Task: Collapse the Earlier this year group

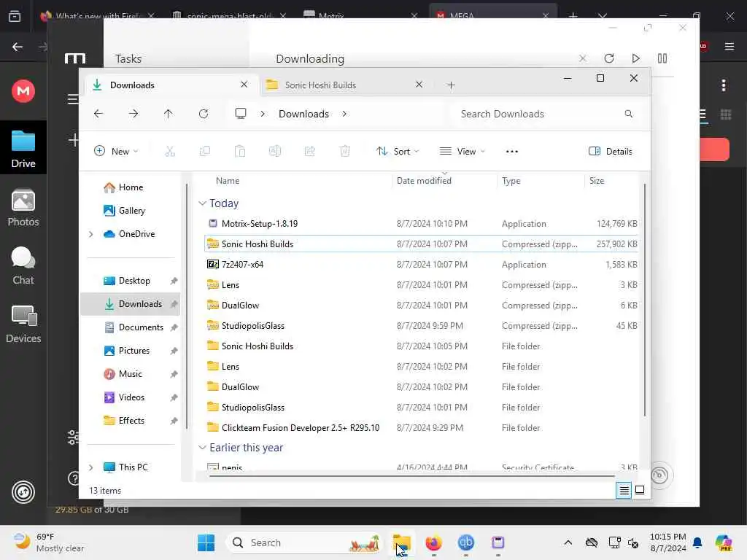Action: click(x=203, y=448)
